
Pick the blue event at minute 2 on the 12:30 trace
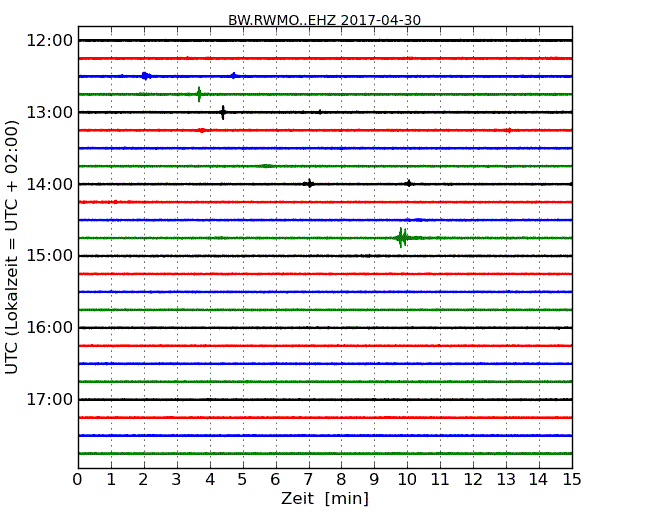(x=145, y=76)
